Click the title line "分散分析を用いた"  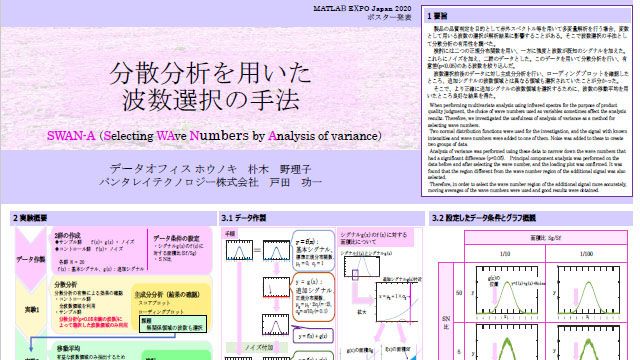point(210,73)
